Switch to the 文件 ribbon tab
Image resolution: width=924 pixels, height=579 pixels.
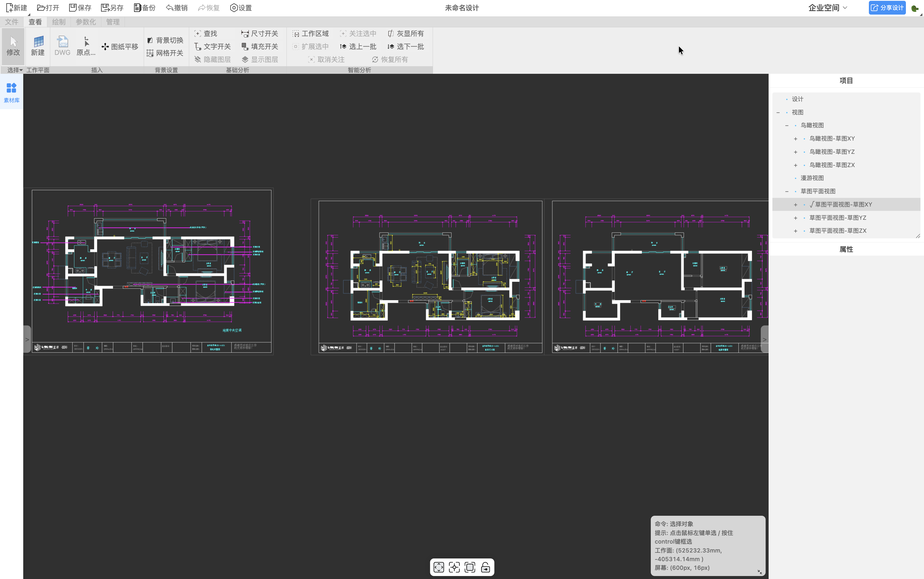point(11,22)
